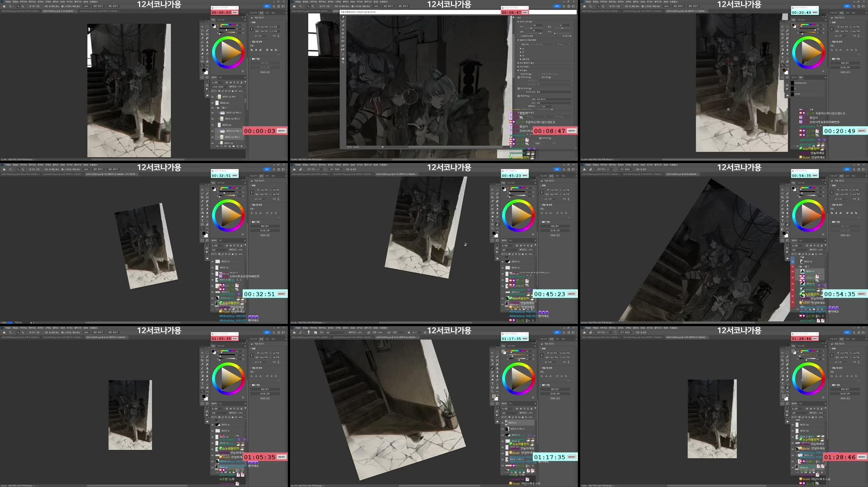Click MENU on large 00:00:03 timer
The height and width of the screenshot is (487, 868).
[x=281, y=130]
